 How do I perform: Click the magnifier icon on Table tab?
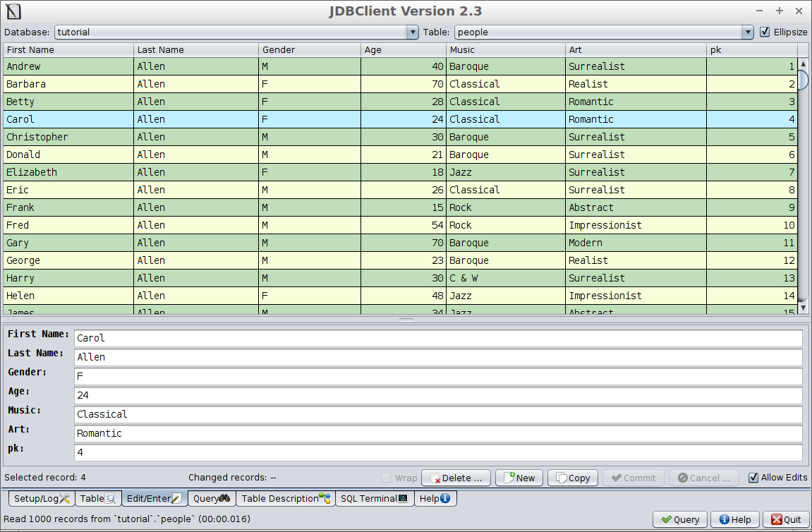[110, 499]
